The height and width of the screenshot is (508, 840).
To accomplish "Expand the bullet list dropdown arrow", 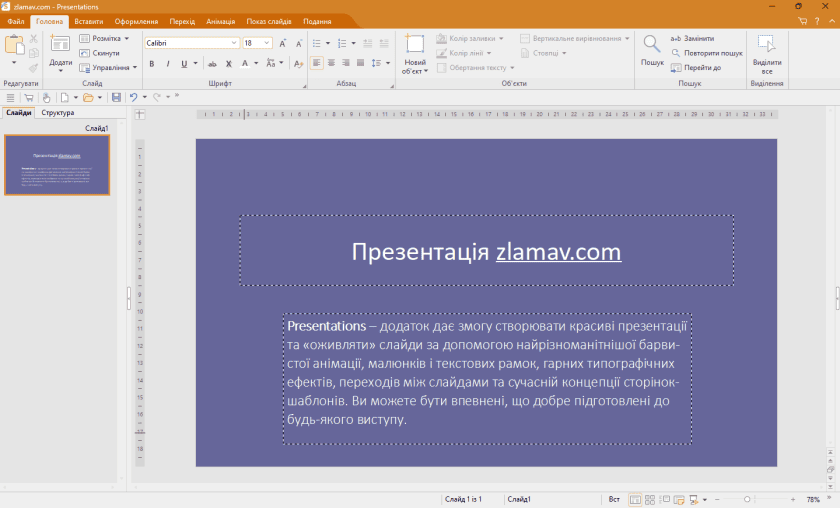I will (328, 43).
